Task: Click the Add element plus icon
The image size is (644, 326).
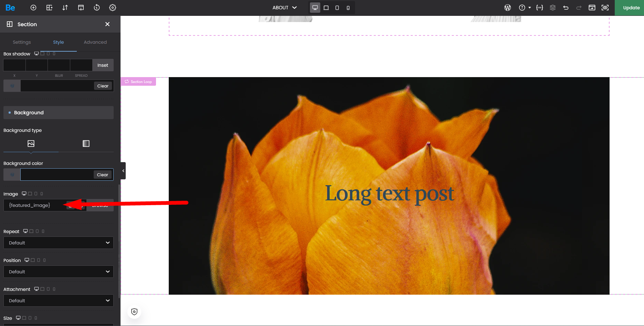Action: 33,8
